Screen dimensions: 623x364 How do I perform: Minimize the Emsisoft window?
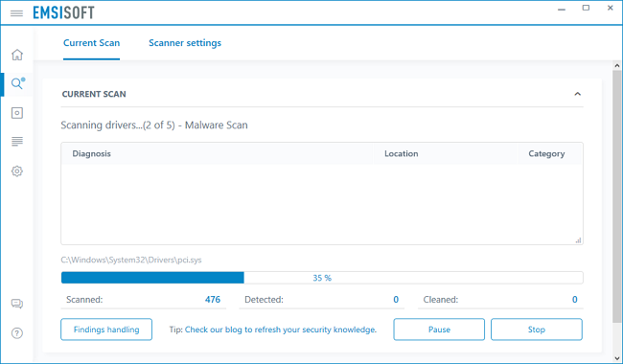point(562,9)
